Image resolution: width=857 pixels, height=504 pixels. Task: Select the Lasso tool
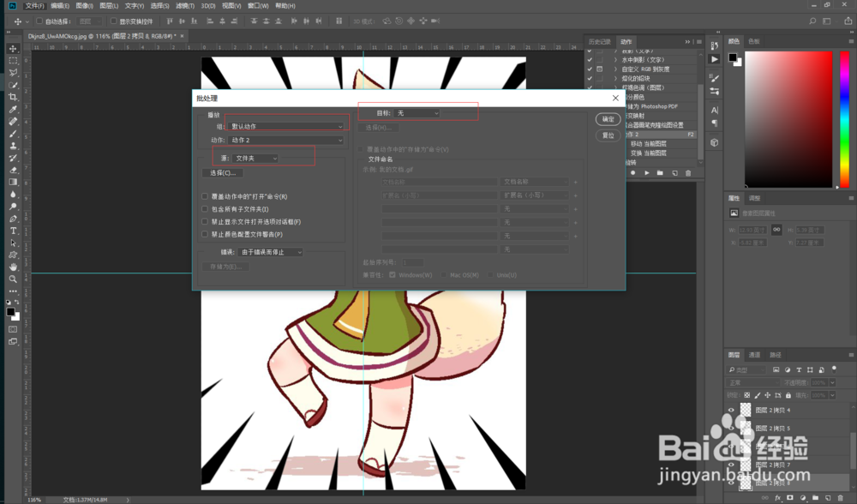[x=13, y=73]
